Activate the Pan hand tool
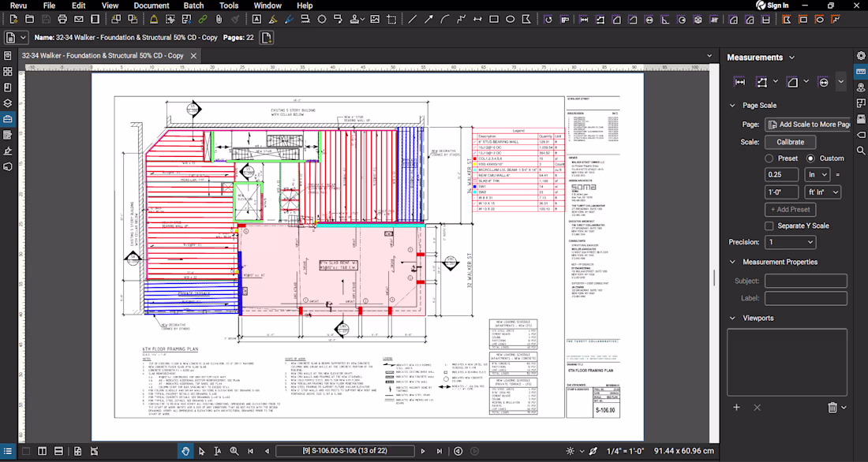868x462 pixels. tap(185, 451)
